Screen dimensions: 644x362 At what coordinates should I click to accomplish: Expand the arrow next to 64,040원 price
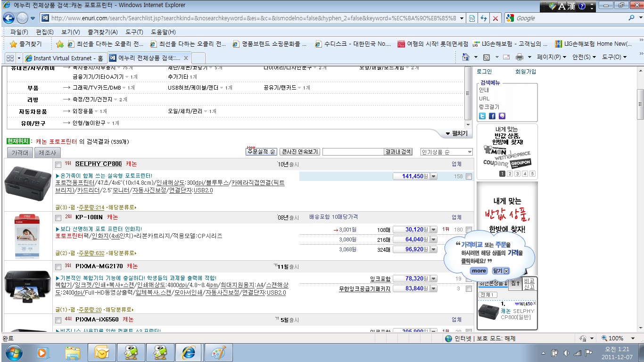(434, 239)
